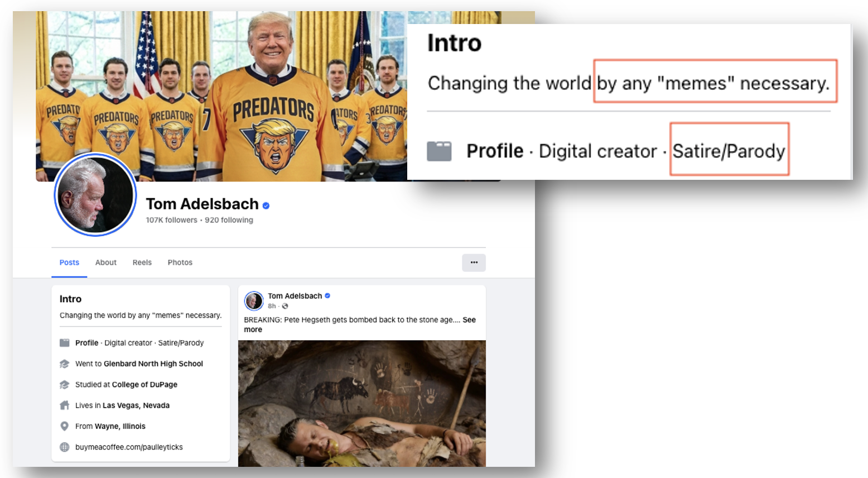
Task: Click the College of DuPage education icon
Action: [x=65, y=385]
